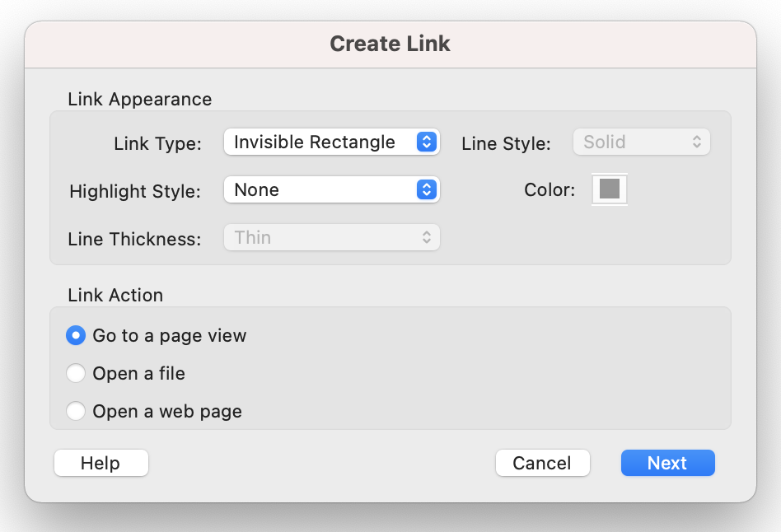781x532 pixels.
Task: Select the 'Go to a page view' radio button
Action: click(76, 335)
